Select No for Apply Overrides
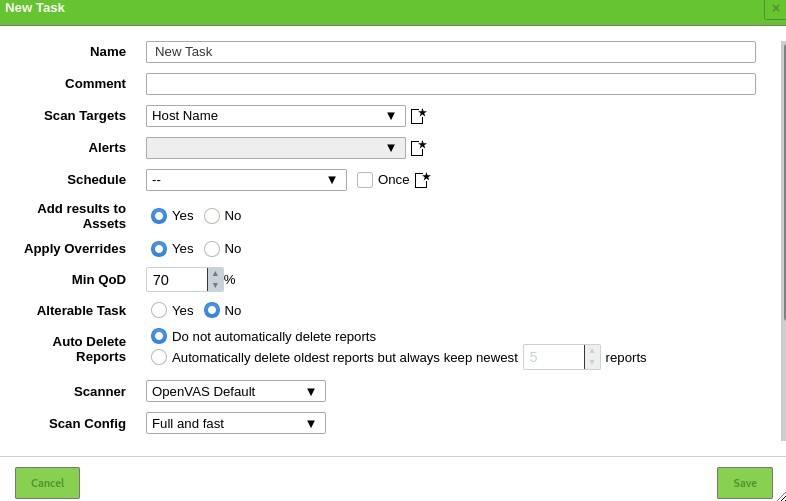 [212, 249]
